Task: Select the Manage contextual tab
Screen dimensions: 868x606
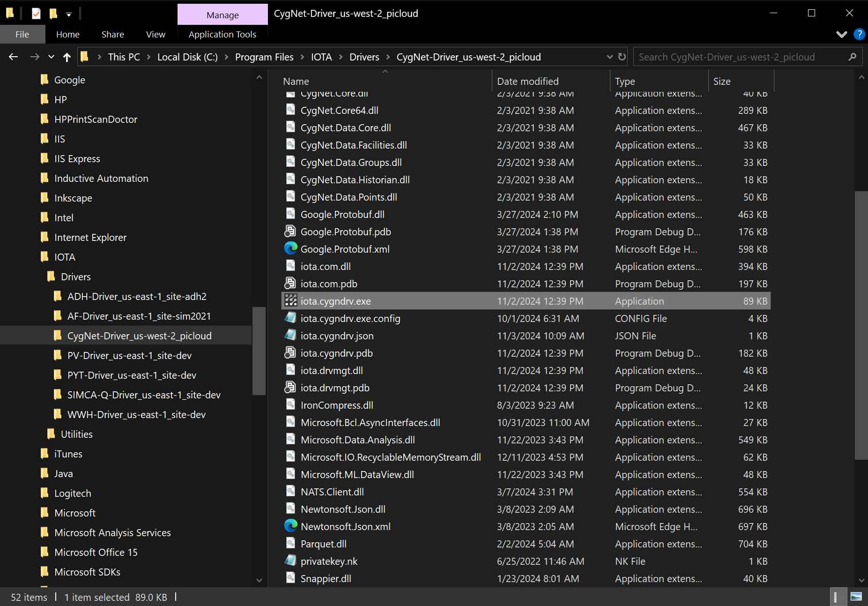Action: point(223,15)
